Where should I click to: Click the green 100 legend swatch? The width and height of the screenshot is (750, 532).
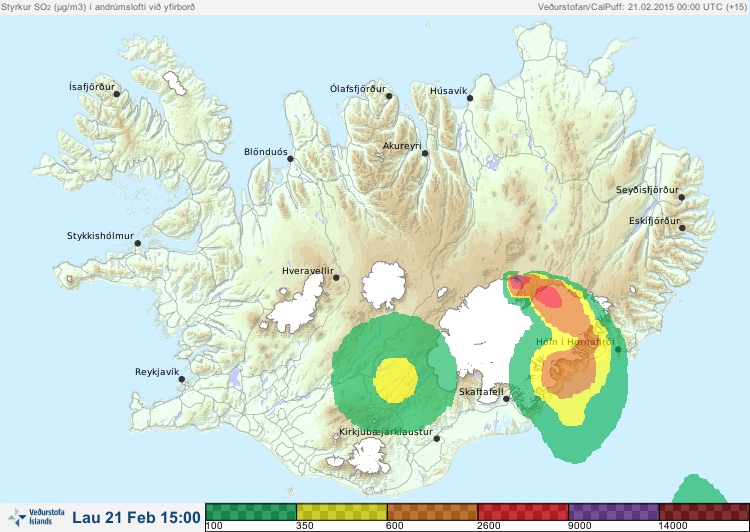click(251, 512)
